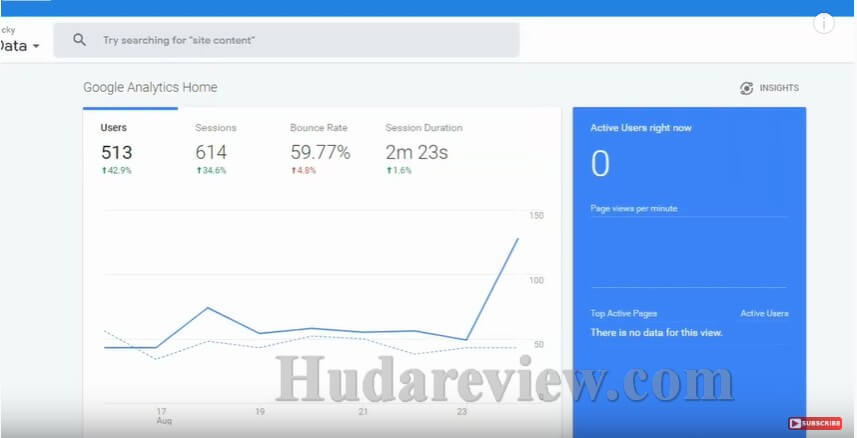Click the 59.77% bounce rate value

[320, 153]
